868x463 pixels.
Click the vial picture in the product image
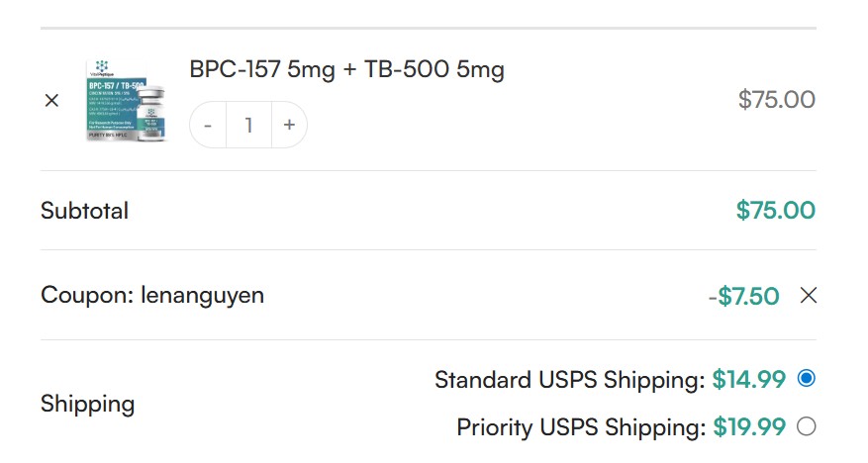tap(151, 114)
